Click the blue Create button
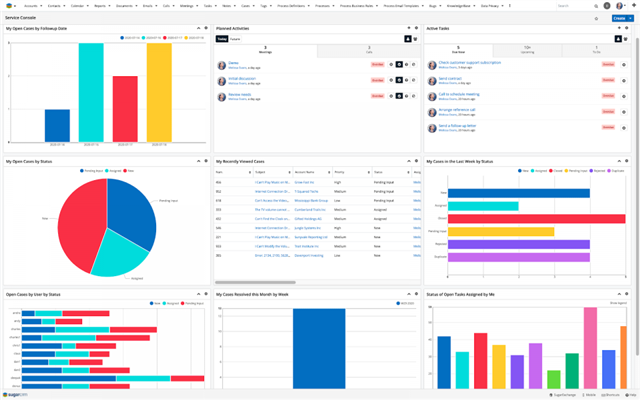This screenshot has width=640, height=400. tap(619, 18)
